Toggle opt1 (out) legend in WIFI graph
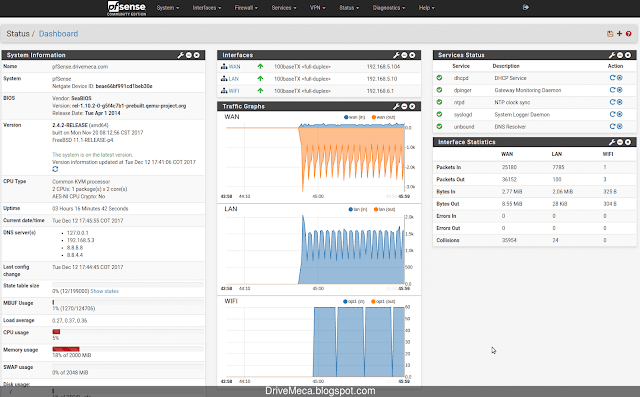Viewport: 640px width, 397px height. coord(383,302)
